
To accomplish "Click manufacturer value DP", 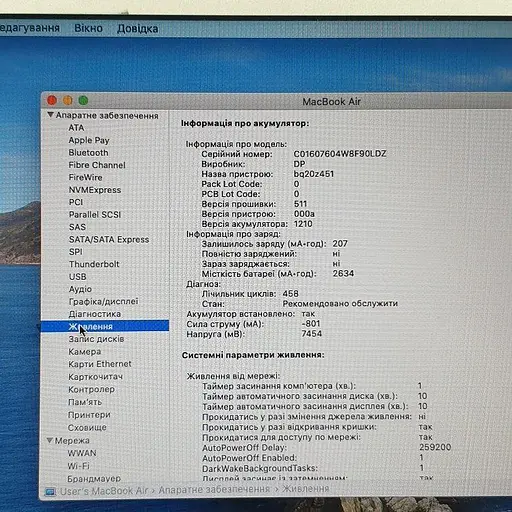I will click(x=299, y=164).
